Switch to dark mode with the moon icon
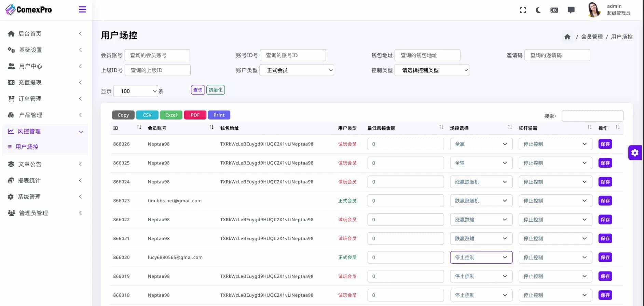Screen dimensions: 644x306 click(x=538, y=10)
